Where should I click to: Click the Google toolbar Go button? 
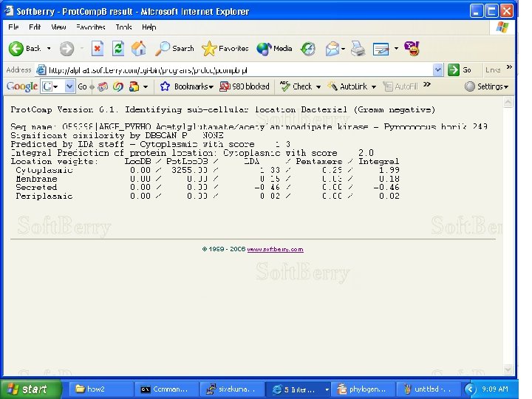tap(83, 86)
